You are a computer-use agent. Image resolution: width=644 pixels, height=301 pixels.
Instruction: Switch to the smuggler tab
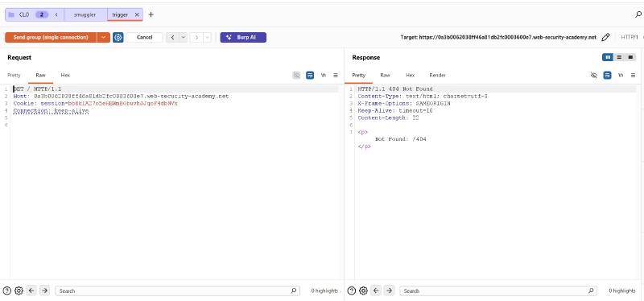pos(85,14)
